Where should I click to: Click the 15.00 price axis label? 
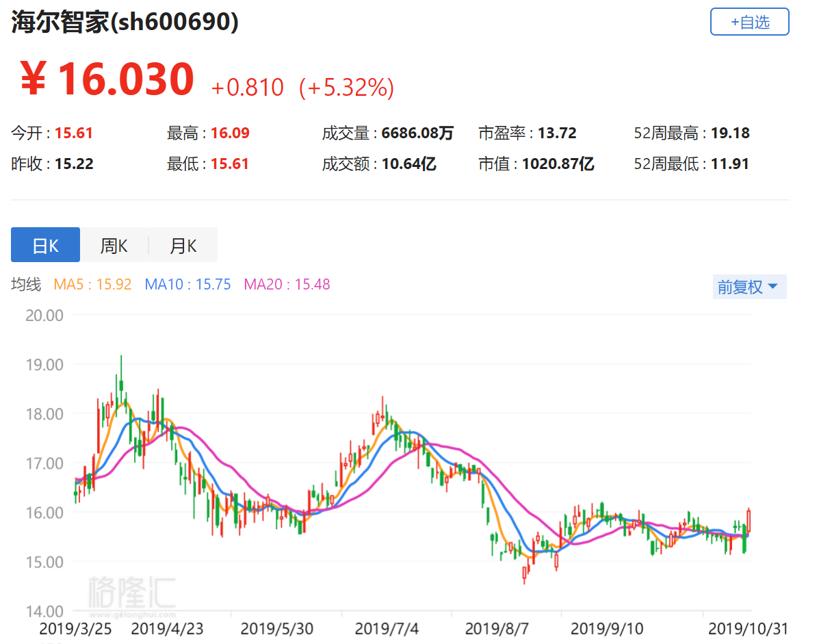[44, 562]
